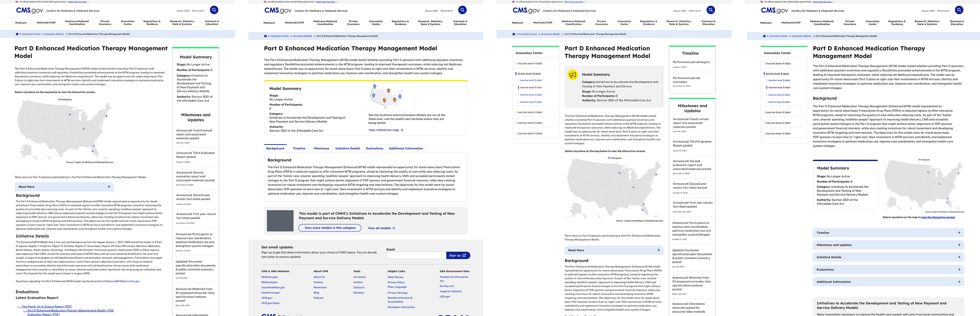Go to home icon in second mockup breadcrumb
980x316 pixels.
[x=265, y=36]
